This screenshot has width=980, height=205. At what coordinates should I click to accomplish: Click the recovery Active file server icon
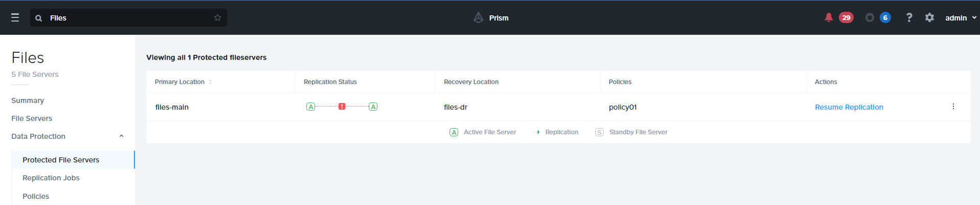pos(373,107)
